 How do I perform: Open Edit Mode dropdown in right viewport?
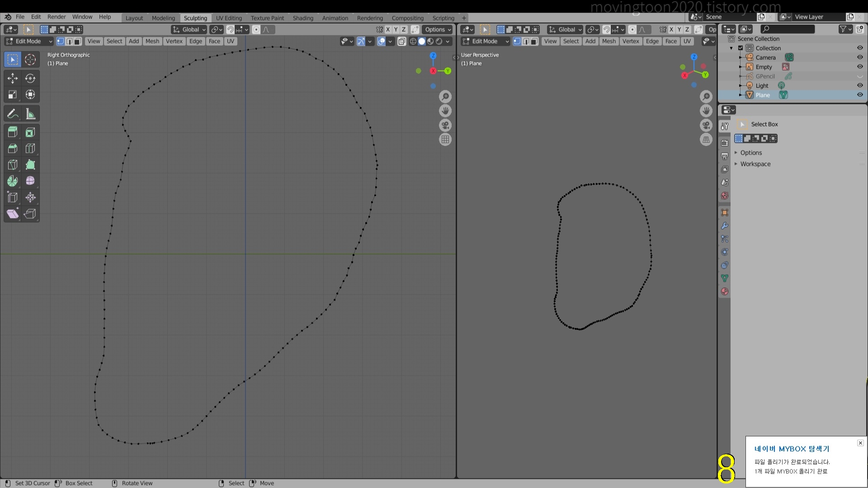point(486,41)
